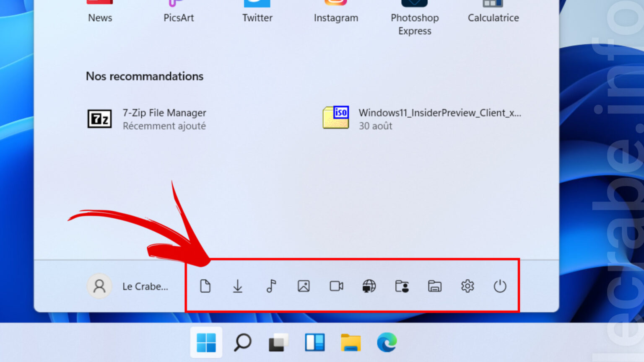Launch the Twitter app

tap(257, 10)
